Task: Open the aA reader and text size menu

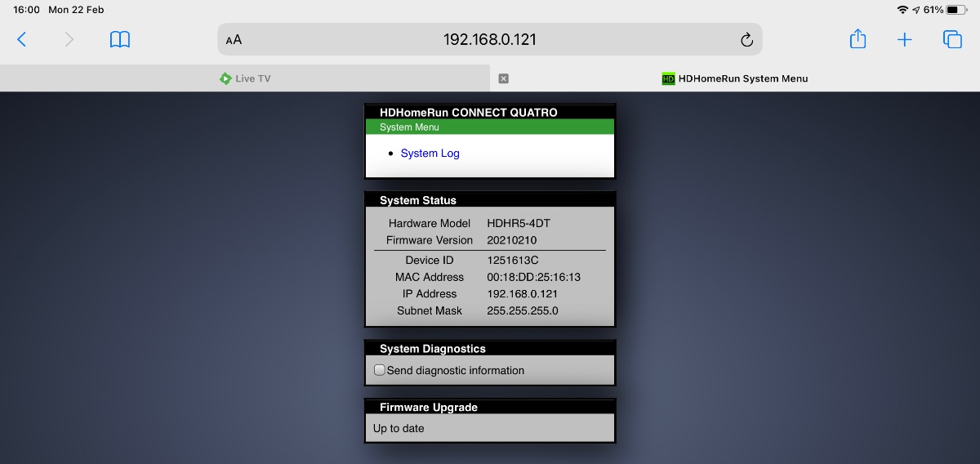Action: [234, 39]
